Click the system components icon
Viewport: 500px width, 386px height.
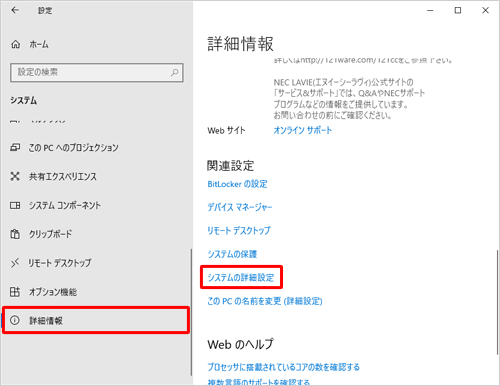point(15,205)
